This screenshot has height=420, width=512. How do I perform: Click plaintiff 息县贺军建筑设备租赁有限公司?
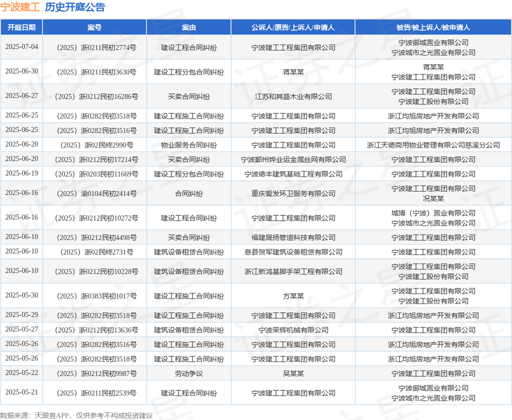[293, 252]
